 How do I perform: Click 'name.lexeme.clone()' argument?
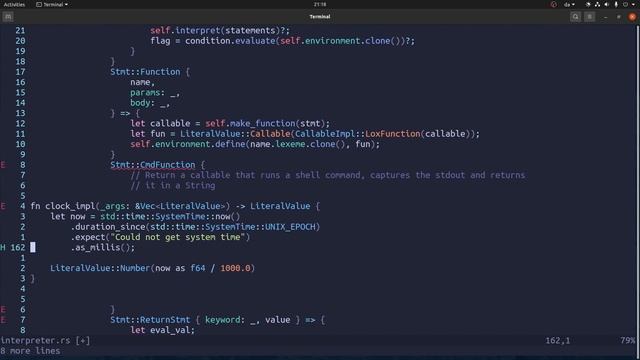tap(298, 144)
